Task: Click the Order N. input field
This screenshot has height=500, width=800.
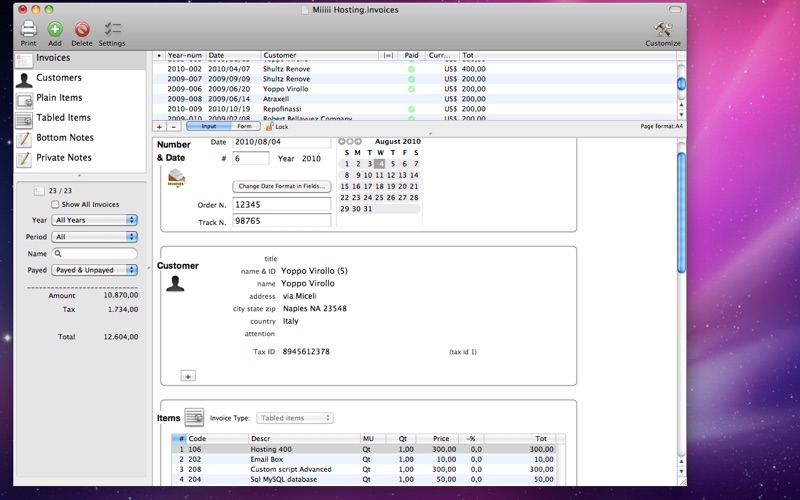Action: point(282,204)
